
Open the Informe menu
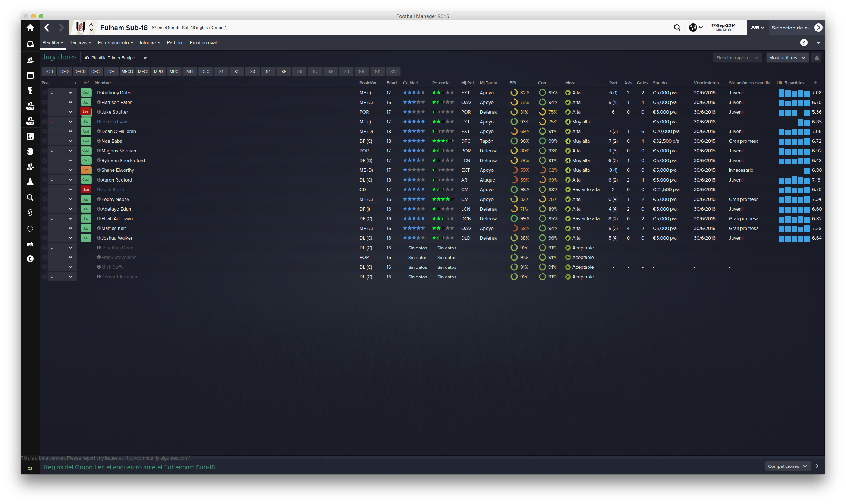pos(150,42)
